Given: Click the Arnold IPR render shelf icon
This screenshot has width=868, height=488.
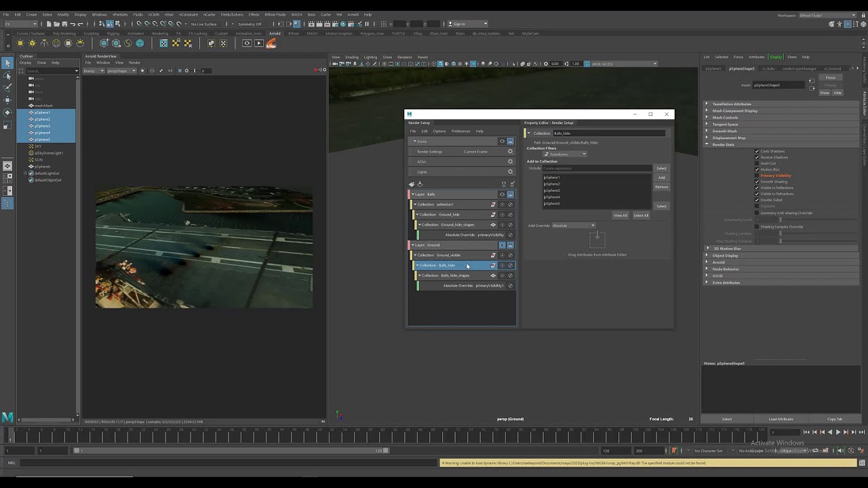Looking at the screenshot, I should point(258,43).
